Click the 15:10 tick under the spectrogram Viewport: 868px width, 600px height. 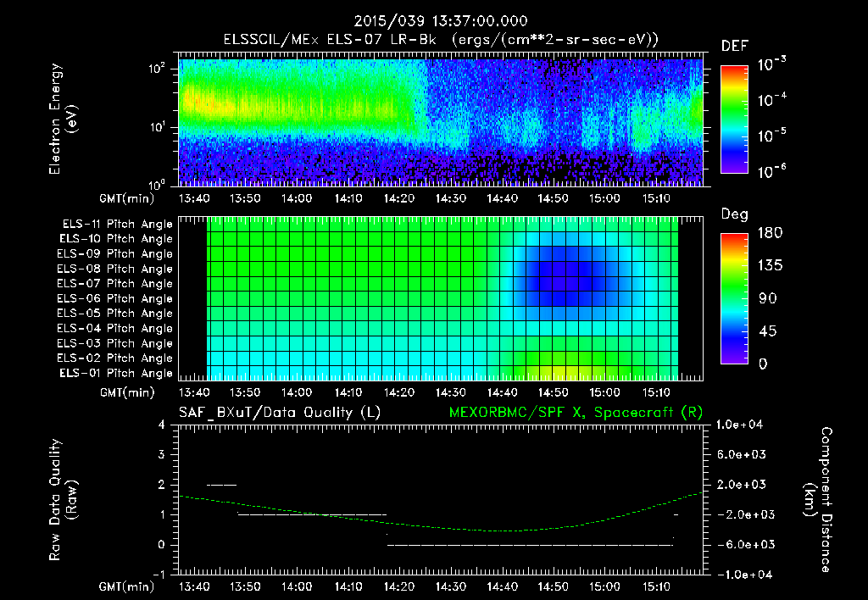(656, 198)
